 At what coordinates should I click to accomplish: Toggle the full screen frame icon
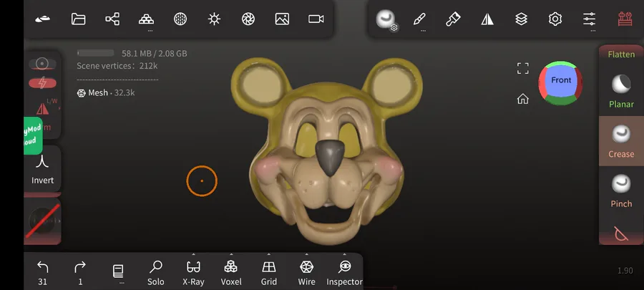[x=523, y=68]
